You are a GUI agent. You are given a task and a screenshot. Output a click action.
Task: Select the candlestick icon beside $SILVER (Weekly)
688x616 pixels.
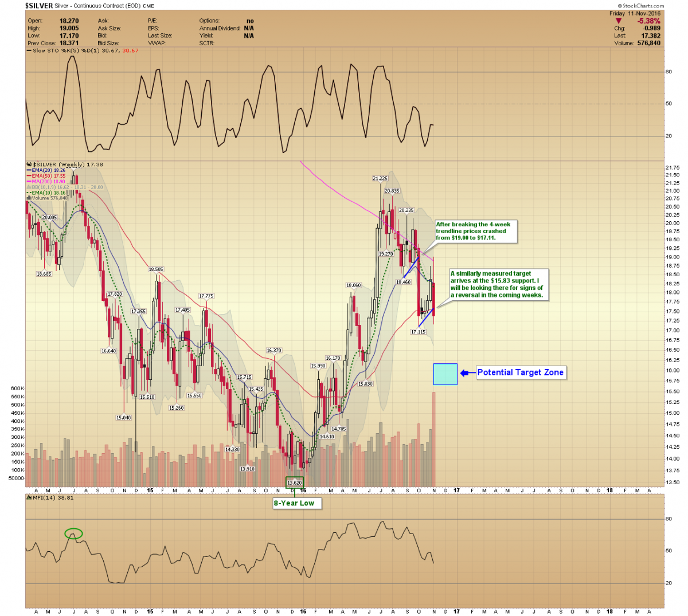click(29, 164)
